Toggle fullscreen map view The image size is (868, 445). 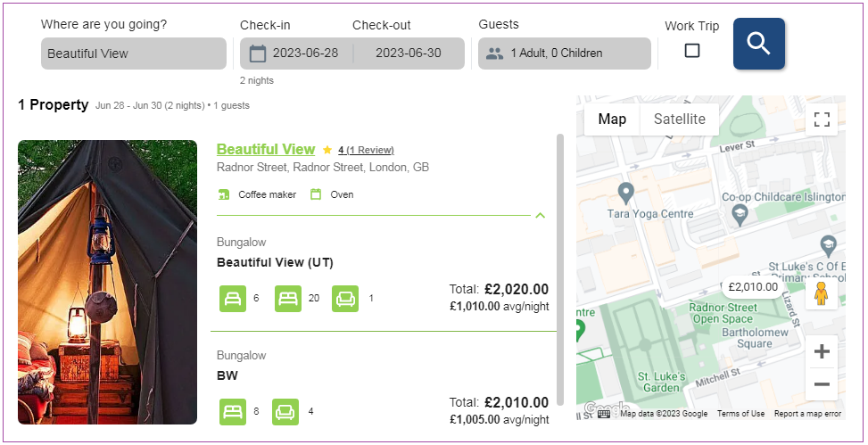pos(822,119)
